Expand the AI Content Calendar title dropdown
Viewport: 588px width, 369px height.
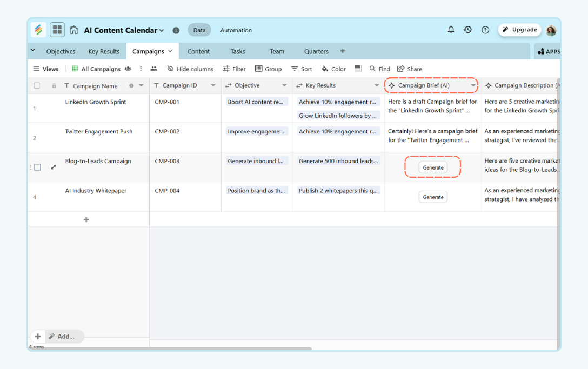click(x=162, y=31)
